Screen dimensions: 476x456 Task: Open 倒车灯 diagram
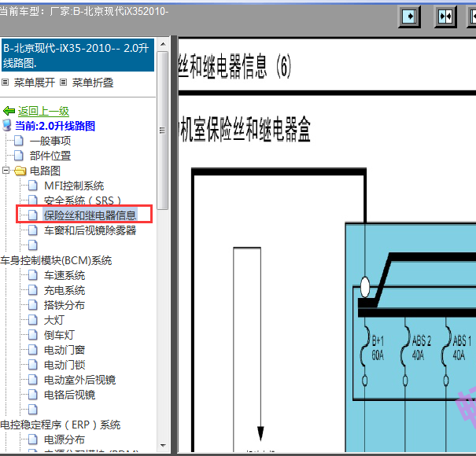pyautogui.click(x=59, y=335)
